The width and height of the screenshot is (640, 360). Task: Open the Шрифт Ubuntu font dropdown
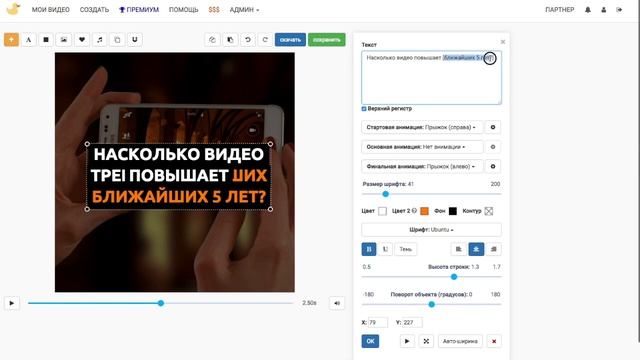coord(431,230)
